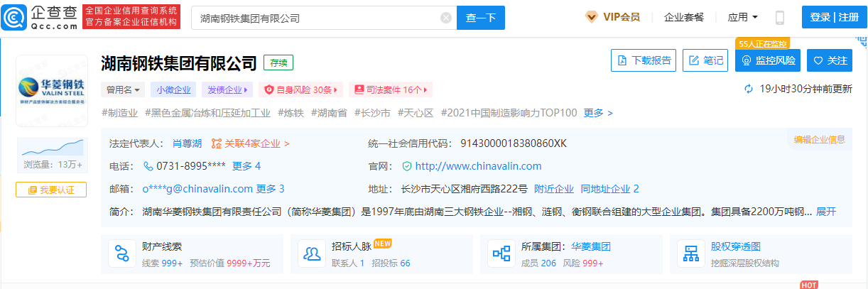Click the Qcc.com logo icon
This screenshot has width=868, height=289.
[16, 17]
